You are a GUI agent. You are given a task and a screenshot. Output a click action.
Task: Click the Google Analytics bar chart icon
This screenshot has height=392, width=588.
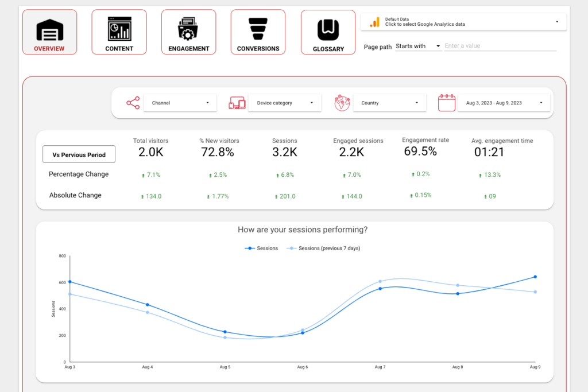[x=374, y=22]
